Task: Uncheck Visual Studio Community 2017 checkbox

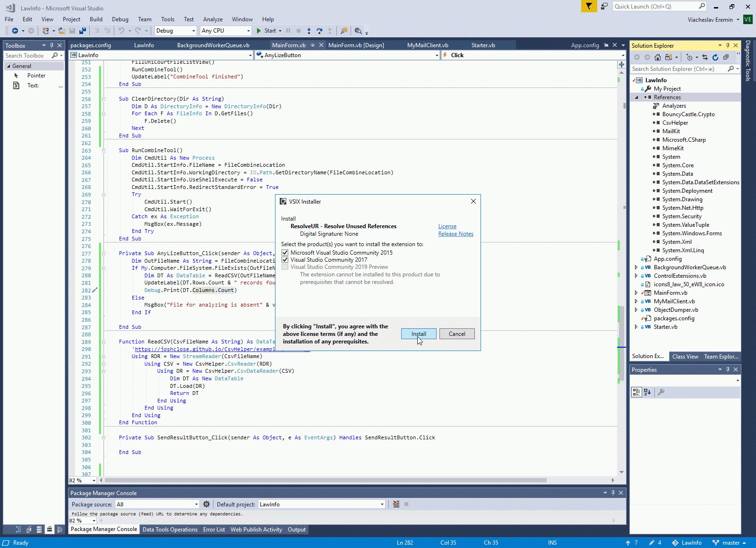Action: pos(285,260)
